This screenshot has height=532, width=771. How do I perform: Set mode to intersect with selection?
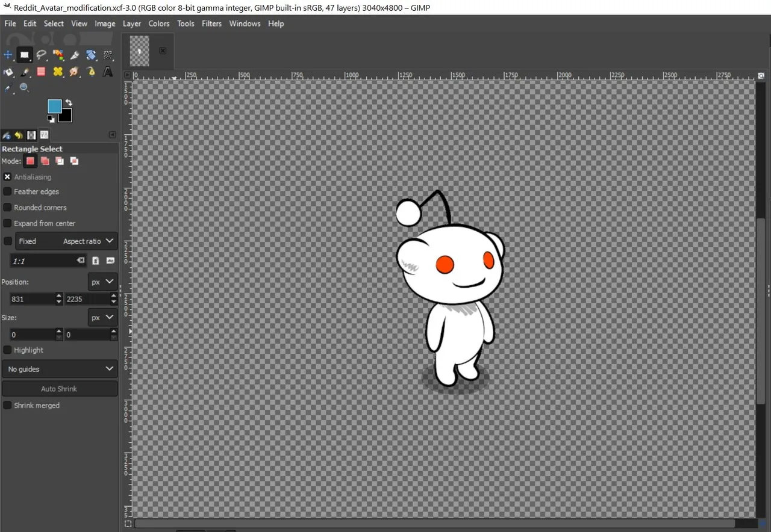pos(74,161)
